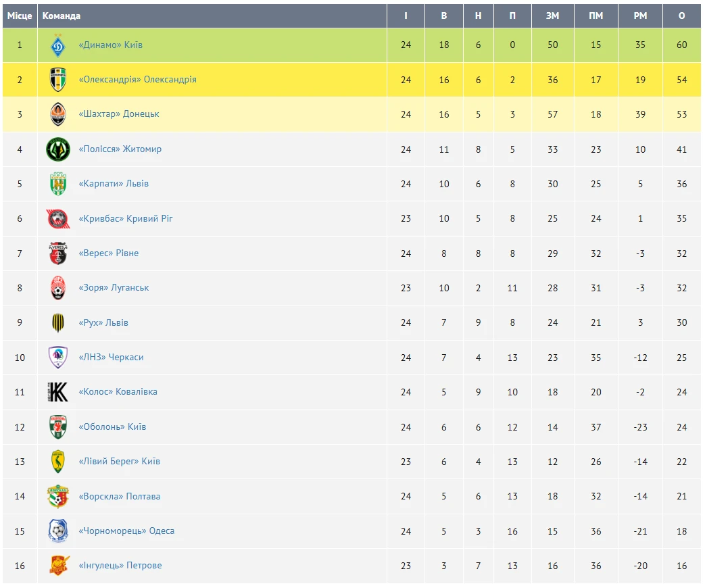Screen dimensions: 705x588
Task: Click the Kryvbas Kryvyi Rih logo
Action: [x=58, y=219]
